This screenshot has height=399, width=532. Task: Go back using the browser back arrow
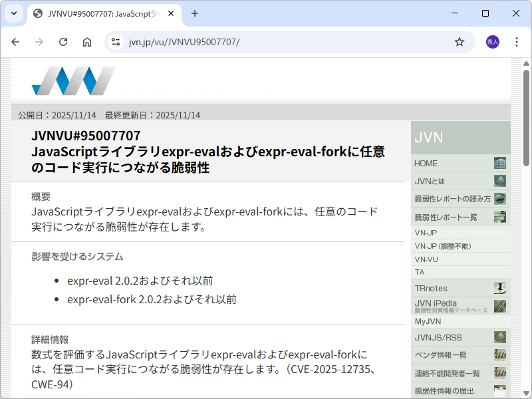pos(15,41)
